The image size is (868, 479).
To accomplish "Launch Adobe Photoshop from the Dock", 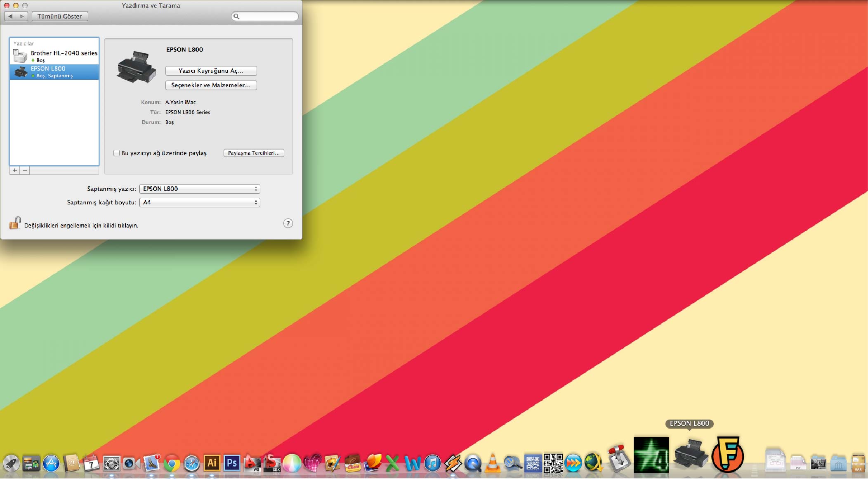I will point(232,463).
